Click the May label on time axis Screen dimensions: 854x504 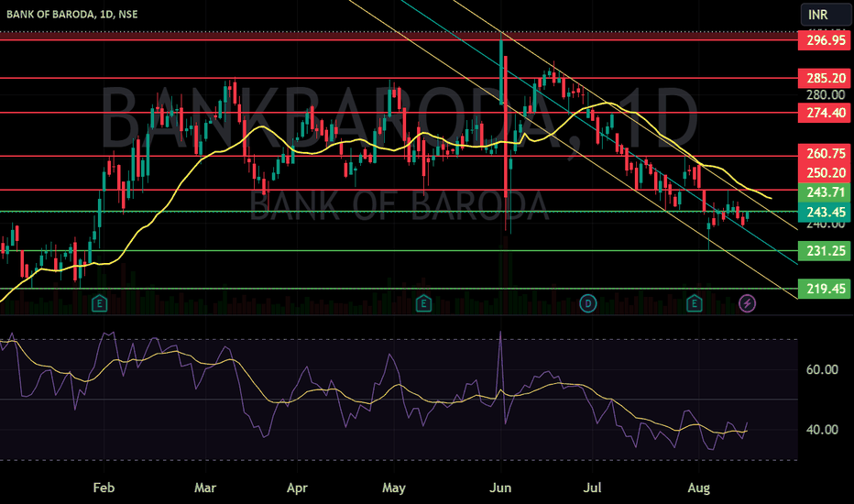pos(394,488)
